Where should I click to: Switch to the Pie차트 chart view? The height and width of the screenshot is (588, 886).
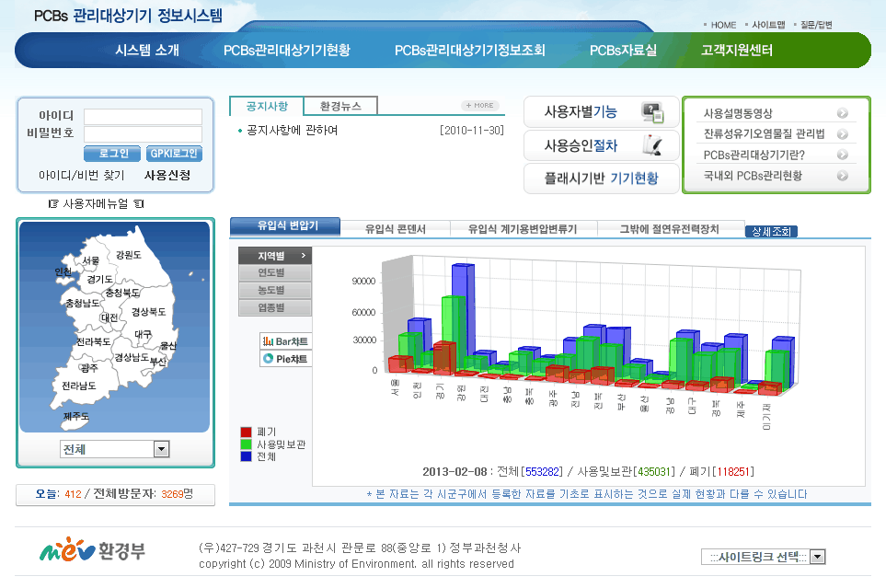point(285,359)
